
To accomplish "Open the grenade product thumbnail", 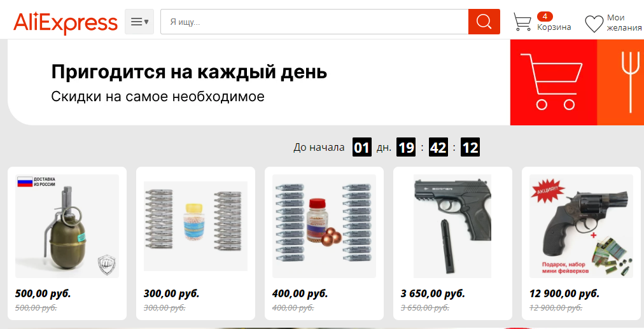I will 67,226.
